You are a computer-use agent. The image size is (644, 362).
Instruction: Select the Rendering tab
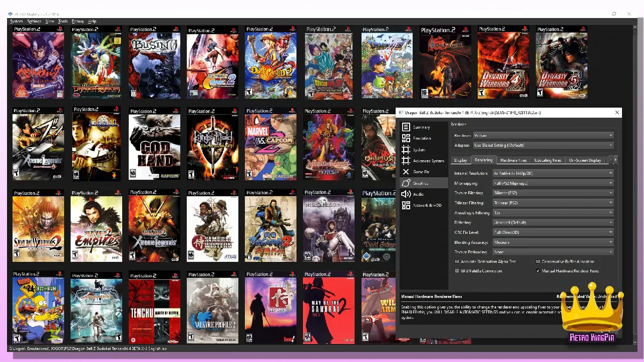click(x=483, y=160)
